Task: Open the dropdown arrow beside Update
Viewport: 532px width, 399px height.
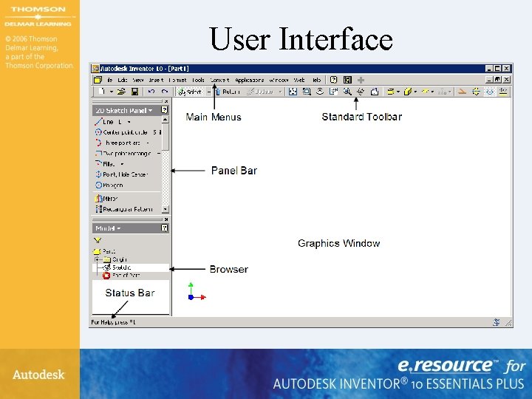Action: pyautogui.click(x=280, y=92)
